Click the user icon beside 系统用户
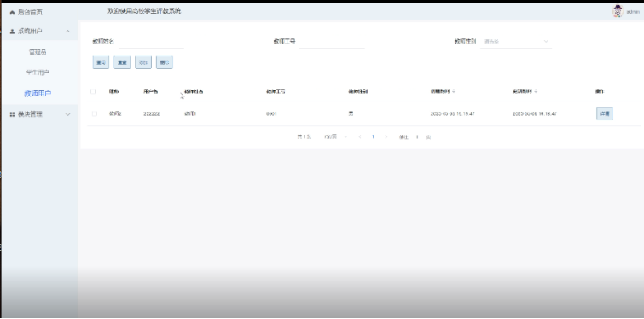This screenshot has height=319, width=644. tap(12, 32)
